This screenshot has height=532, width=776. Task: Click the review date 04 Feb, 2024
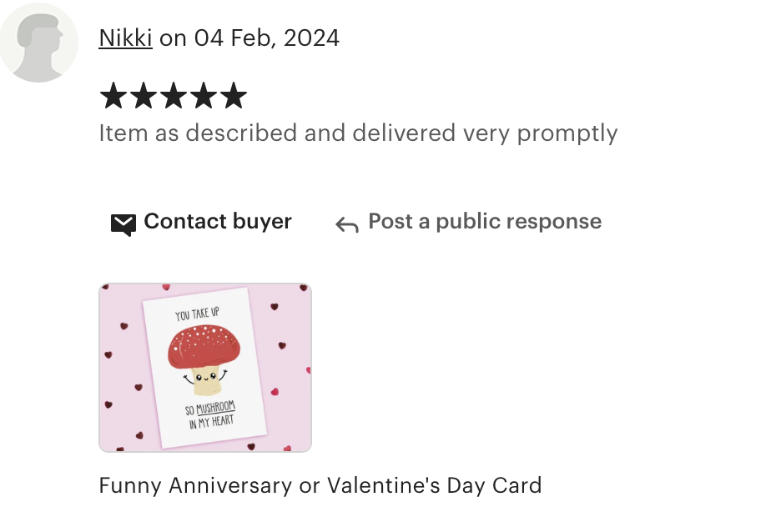point(267,38)
